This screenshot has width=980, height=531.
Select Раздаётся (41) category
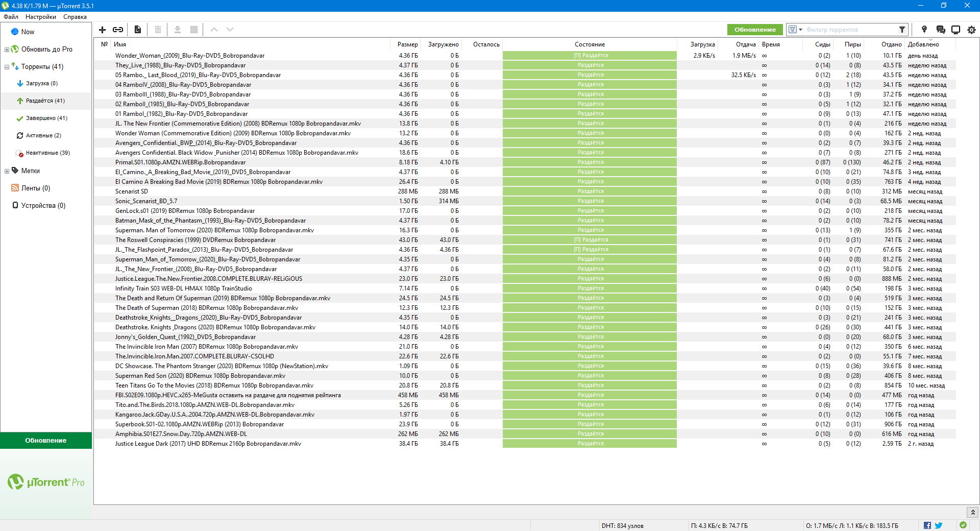[45, 101]
